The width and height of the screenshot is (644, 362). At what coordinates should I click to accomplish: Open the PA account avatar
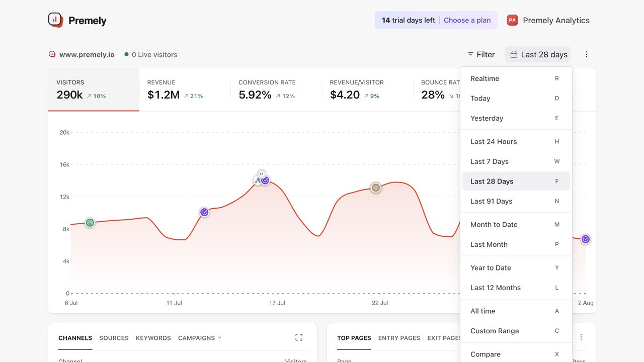(x=512, y=20)
